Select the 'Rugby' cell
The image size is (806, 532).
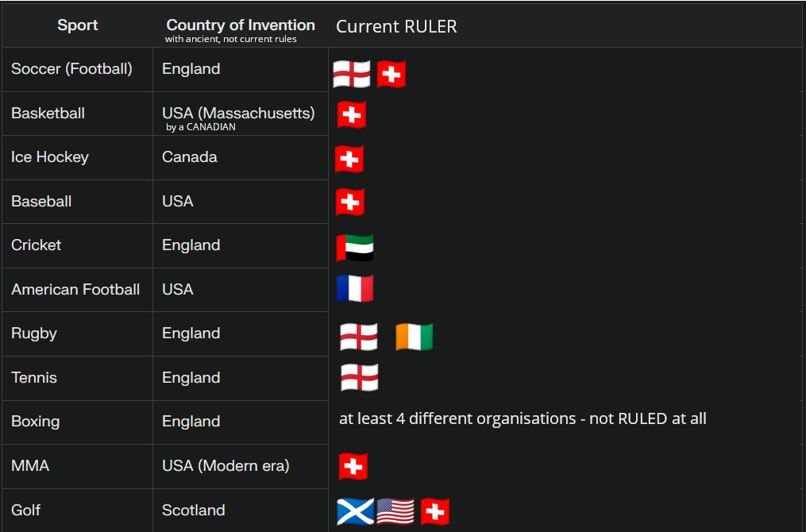78,333
